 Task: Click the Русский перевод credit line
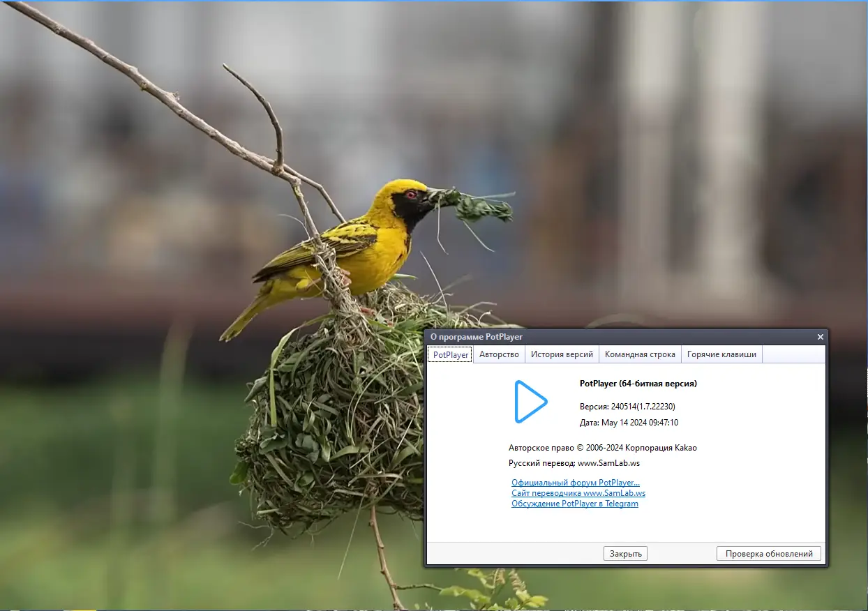(576, 462)
